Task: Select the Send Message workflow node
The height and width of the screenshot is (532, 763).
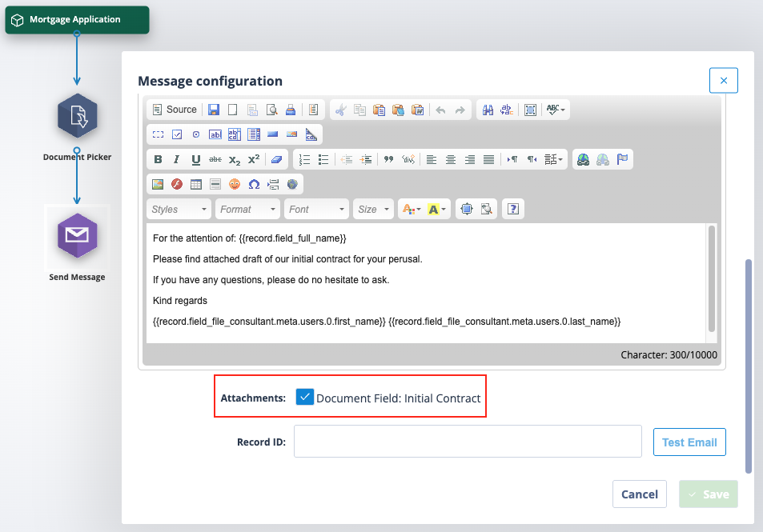Action: (78, 236)
